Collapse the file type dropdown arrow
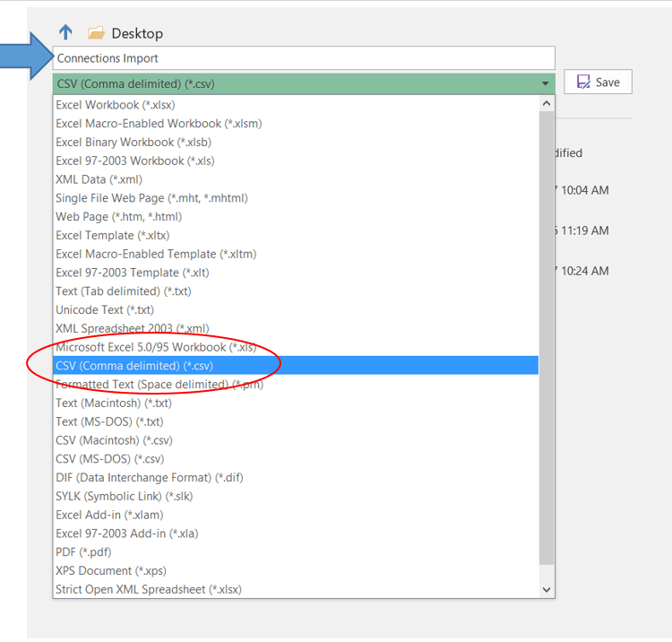This screenshot has height=642, width=672. point(546,84)
